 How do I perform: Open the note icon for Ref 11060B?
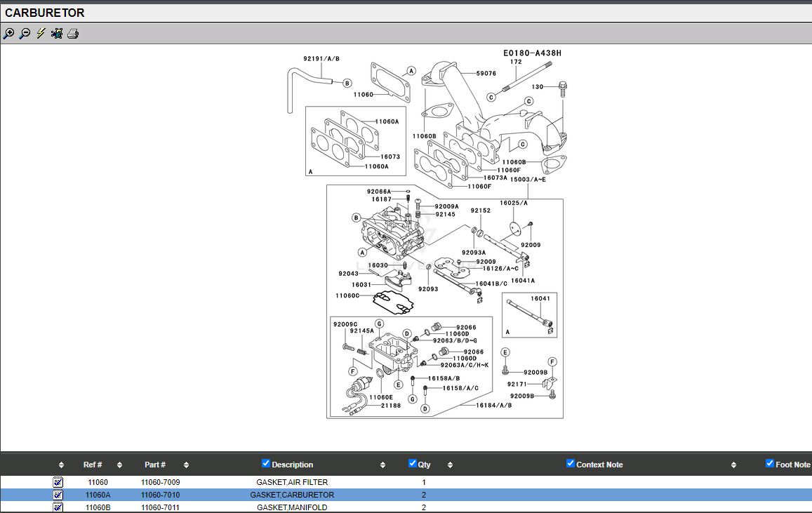(58, 507)
